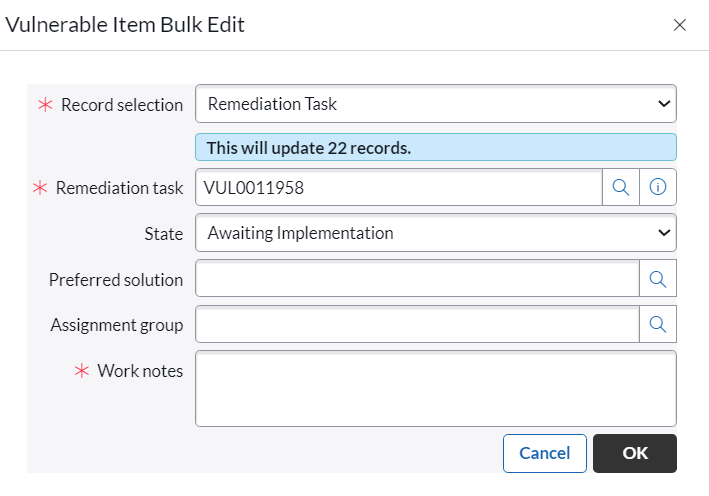Click the Remediation task field label
Image resolution: width=709 pixels, height=496 pixels.
[119, 188]
